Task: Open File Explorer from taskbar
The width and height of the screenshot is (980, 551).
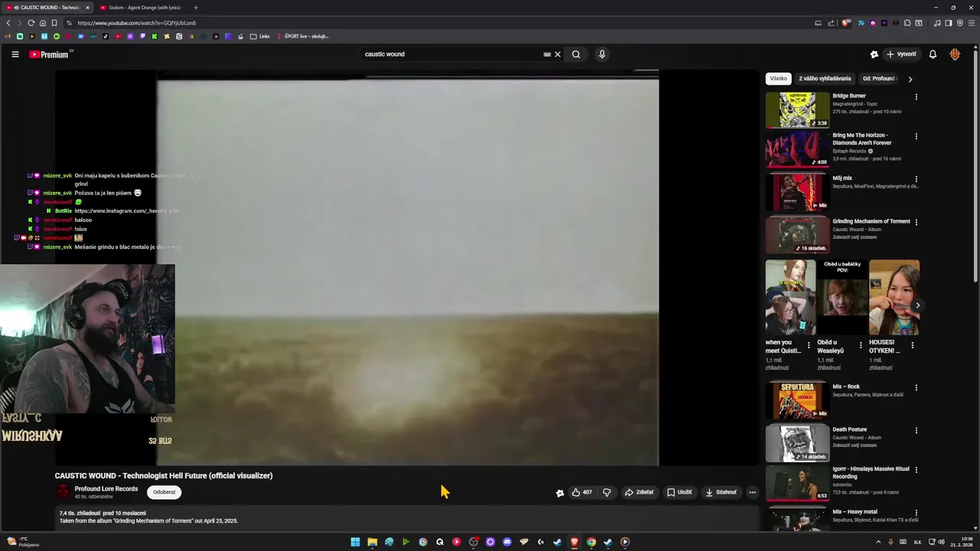Action: [372, 542]
